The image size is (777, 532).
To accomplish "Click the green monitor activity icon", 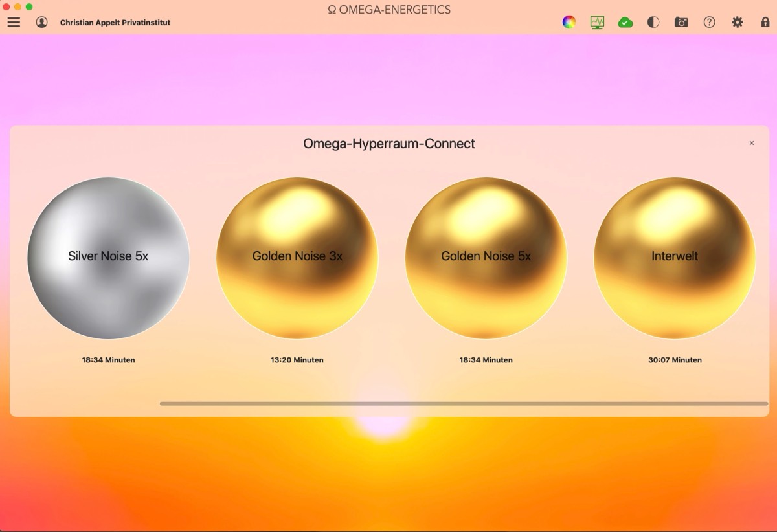I will (x=597, y=22).
